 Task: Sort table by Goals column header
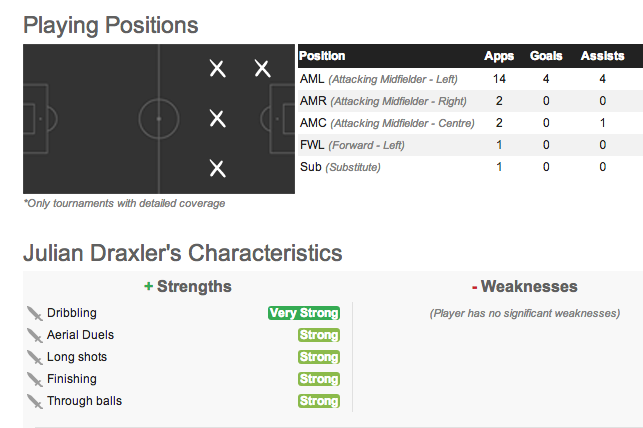pos(546,56)
